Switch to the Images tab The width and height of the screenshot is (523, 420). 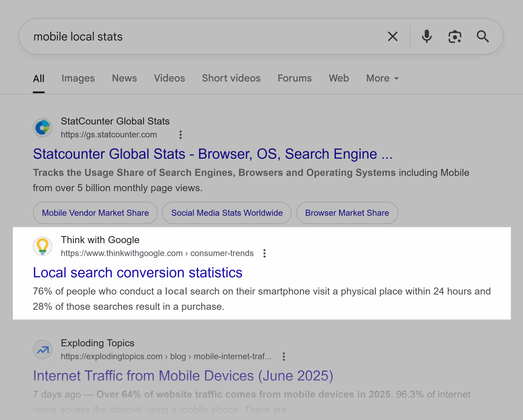tap(78, 78)
